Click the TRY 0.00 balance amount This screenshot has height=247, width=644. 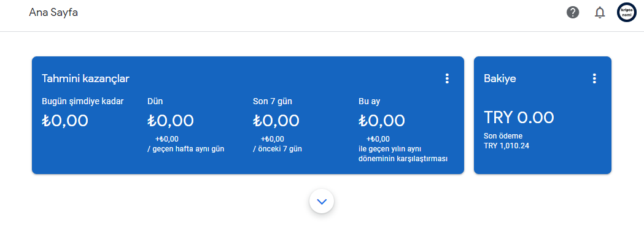[x=519, y=118]
